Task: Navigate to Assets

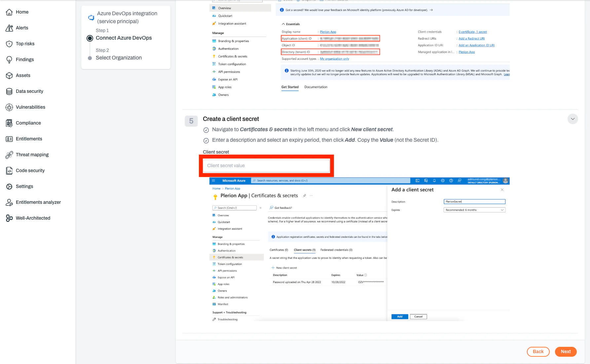Action: 23,75
